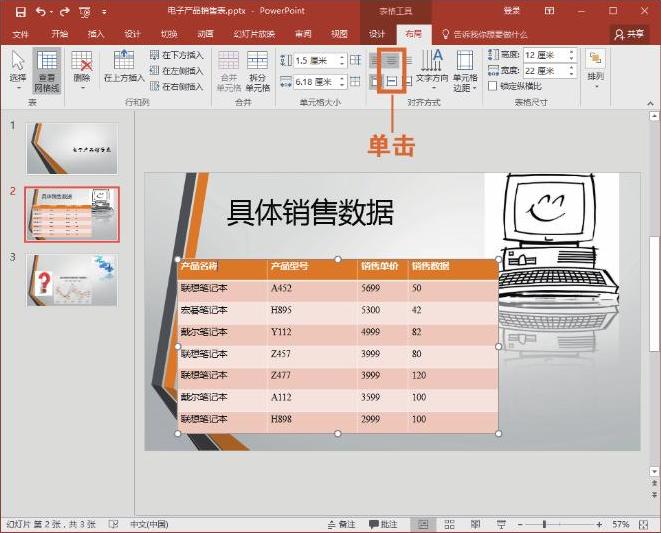The image size is (661, 533).
Task: Open the 切换 transitions tab
Action: pyautogui.click(x=169, y=34)
